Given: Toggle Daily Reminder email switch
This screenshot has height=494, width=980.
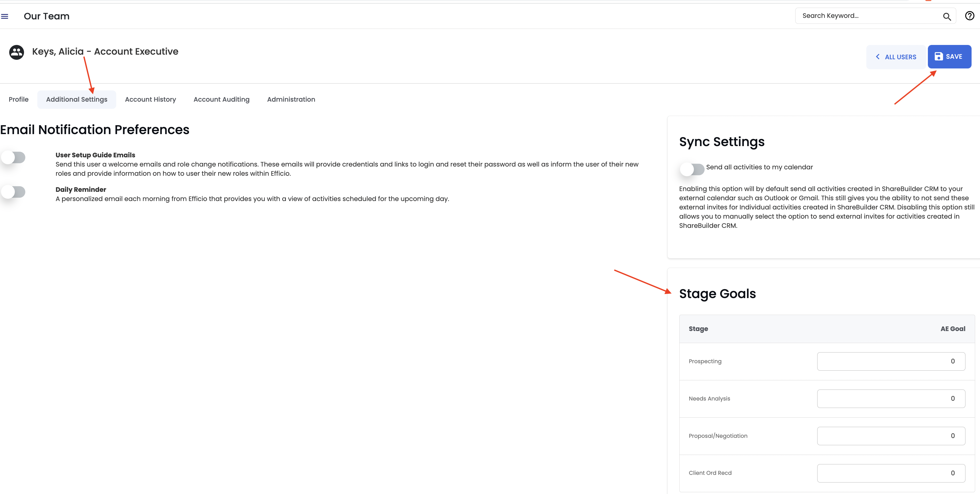Looking at the screenshot, I should 13,192.
